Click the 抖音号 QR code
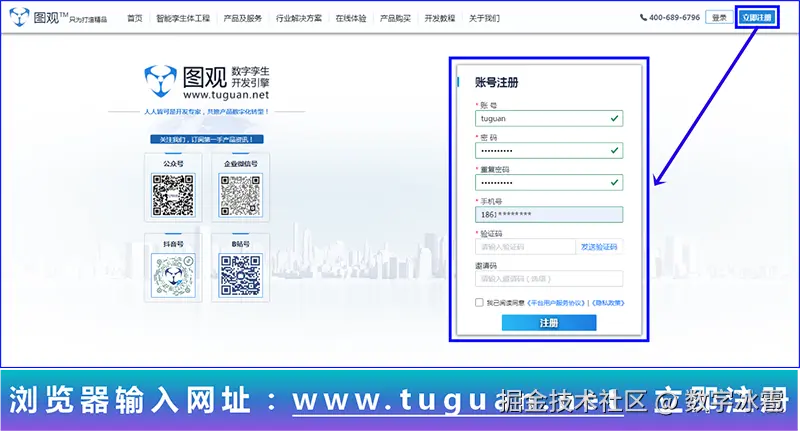 tap(173, 275)
